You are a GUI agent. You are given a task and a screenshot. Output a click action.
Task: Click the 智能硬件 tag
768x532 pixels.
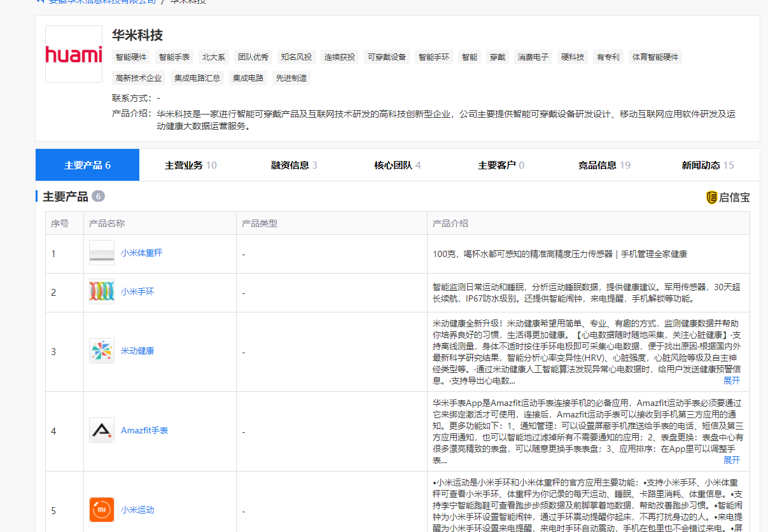[x=131, y=57]
